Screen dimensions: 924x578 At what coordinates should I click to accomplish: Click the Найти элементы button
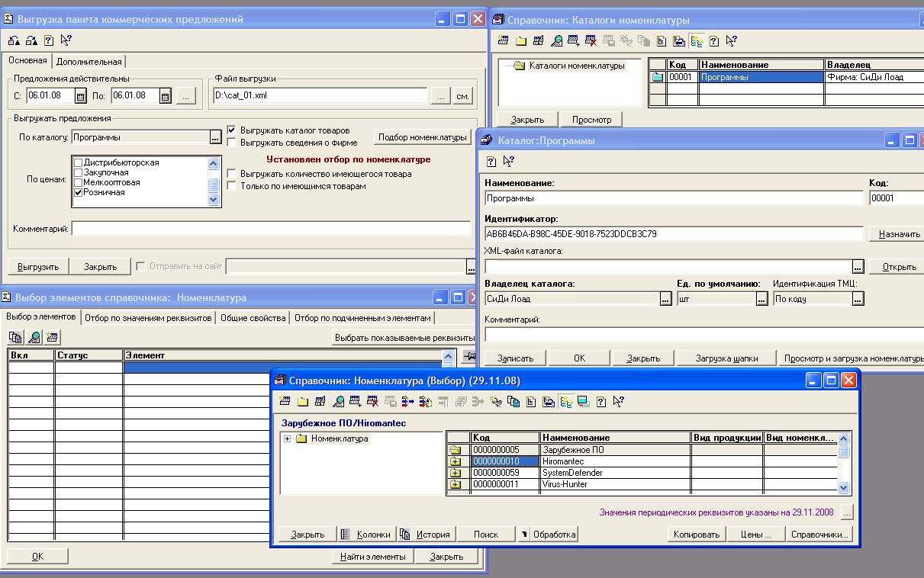[x=373, y=556]
